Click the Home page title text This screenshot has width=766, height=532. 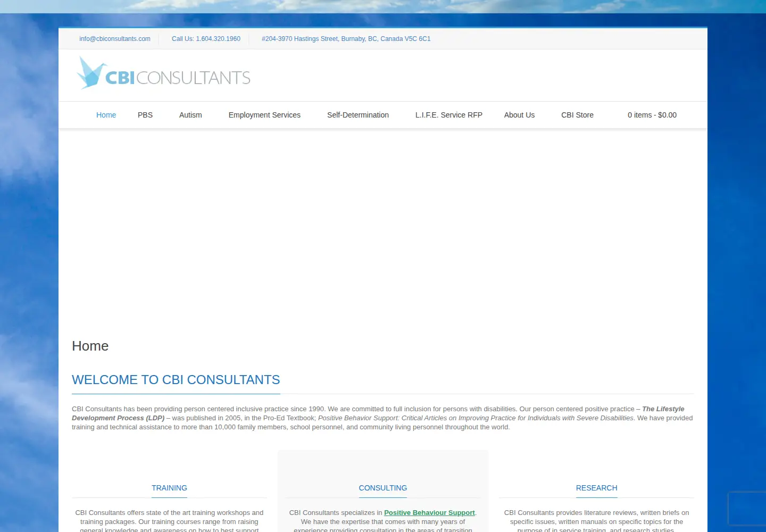[x=90, y=346]
